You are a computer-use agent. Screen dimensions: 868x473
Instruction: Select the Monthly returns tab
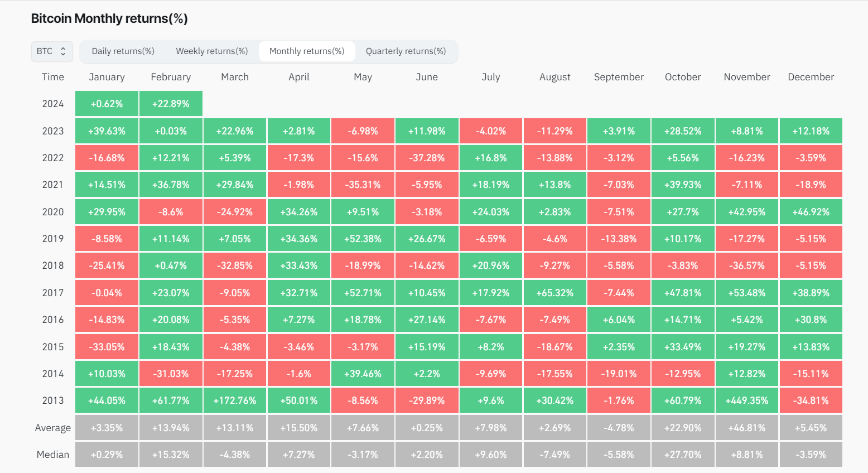(x=307, y=51)
